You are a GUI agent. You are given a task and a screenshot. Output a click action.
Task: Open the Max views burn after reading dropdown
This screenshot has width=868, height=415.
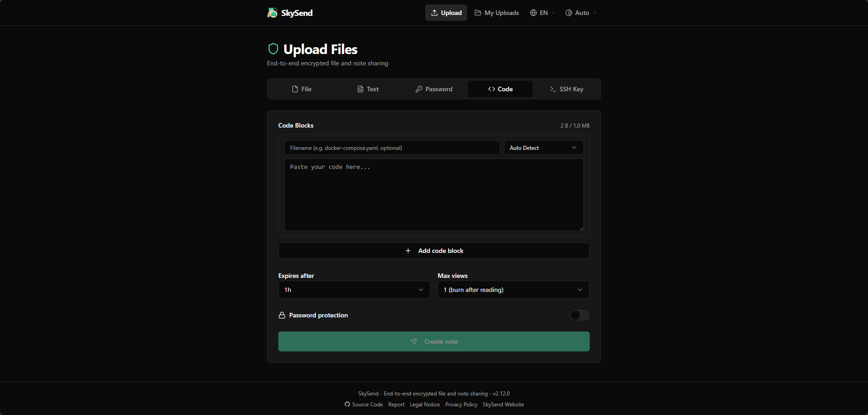pos(513,290)
